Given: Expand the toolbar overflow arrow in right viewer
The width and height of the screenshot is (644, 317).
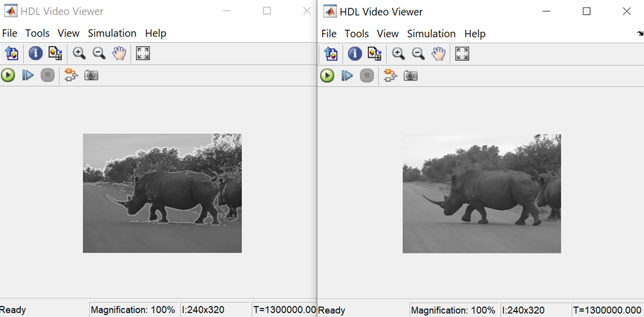Looking at the screenshot, I should [640, 34].
